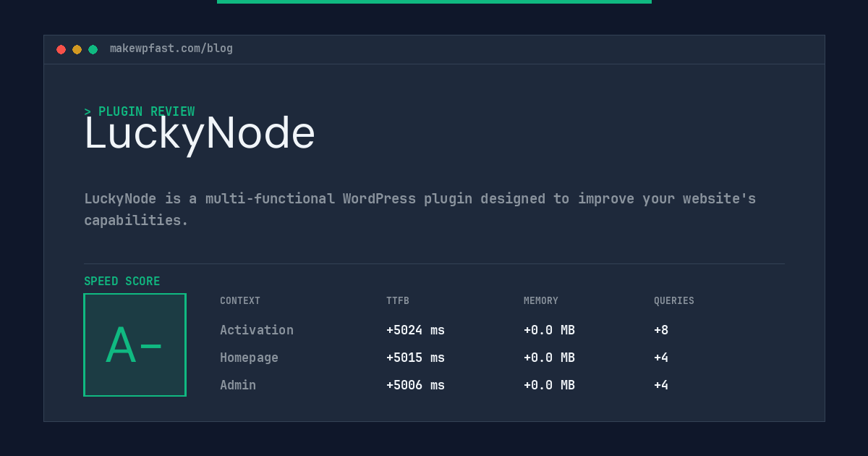
Task: Select the Homepage row label
Action: point(249,358)
